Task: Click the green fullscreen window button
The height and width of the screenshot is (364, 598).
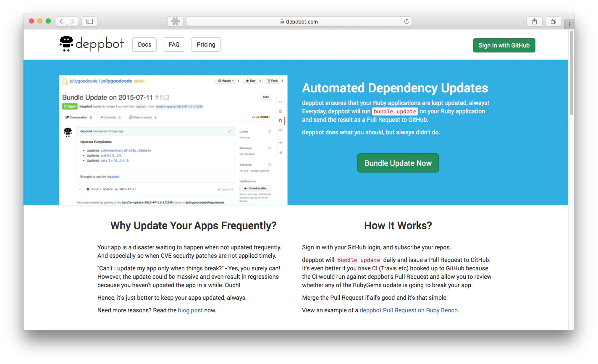Action: click(x=48, y=21)
